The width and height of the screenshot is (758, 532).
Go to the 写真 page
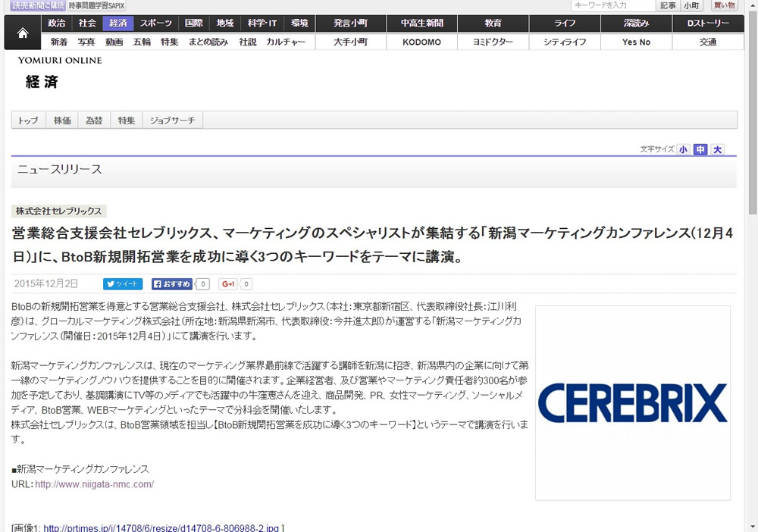click(x=86, y=42)
